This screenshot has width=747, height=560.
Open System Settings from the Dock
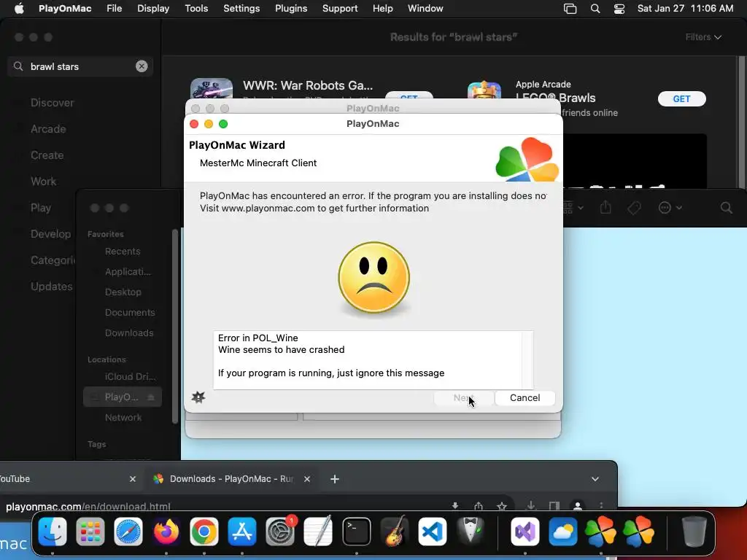(280, 531)
